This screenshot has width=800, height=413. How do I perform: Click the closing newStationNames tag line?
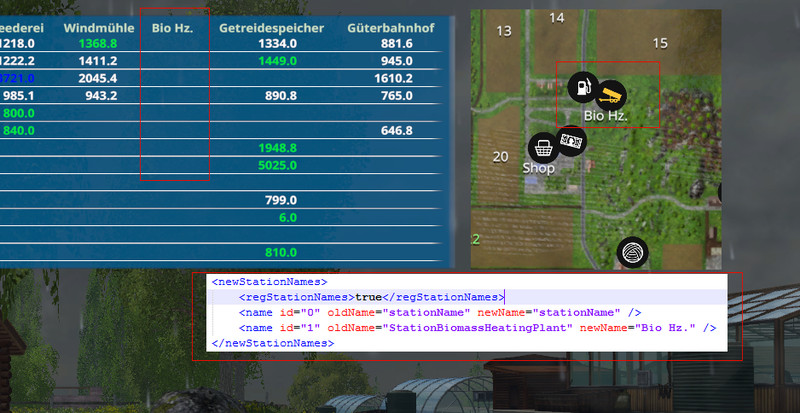pos(273,342)
